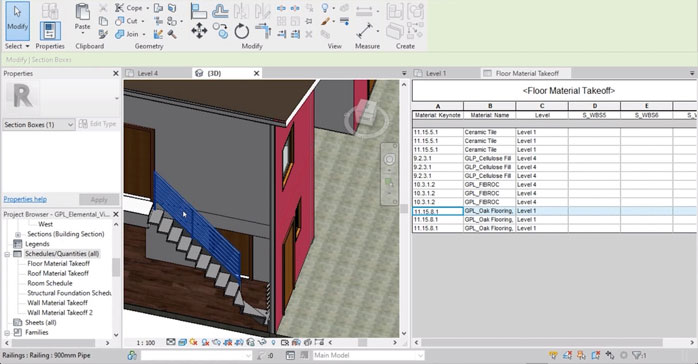Close the Properties palette
This screenshot has width=698, height=364.
(x=116, y=73)
